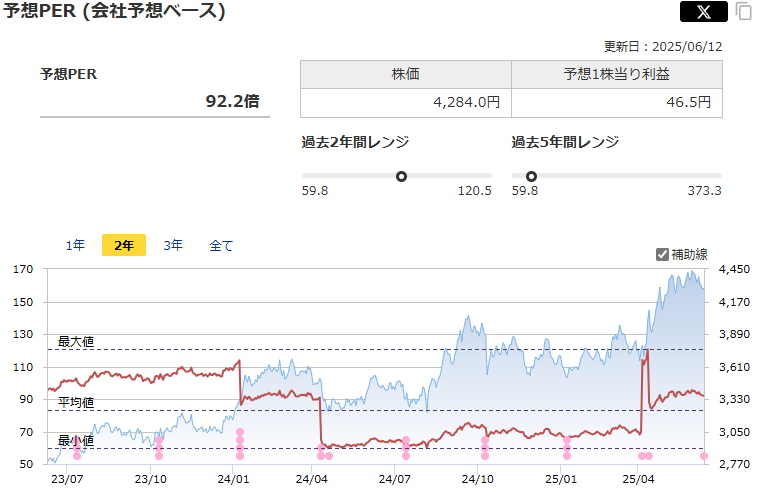The image size is (760, 492).
Task: Click the 予想1株当り利益 table header
Action: [x=616, y=75]
